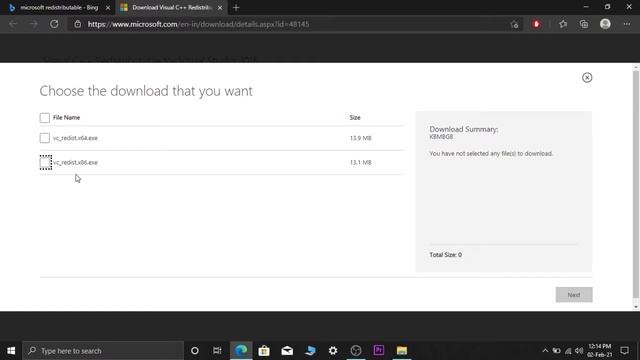Open Edge settings and more menu
The image size is (640, 360).
coord(627,24)
